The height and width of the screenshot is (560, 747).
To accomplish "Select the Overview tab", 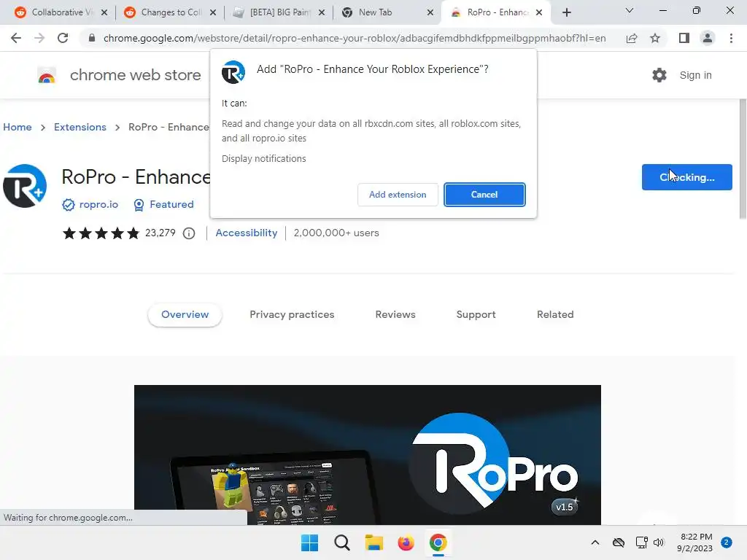I will click(x=185, y=314).
